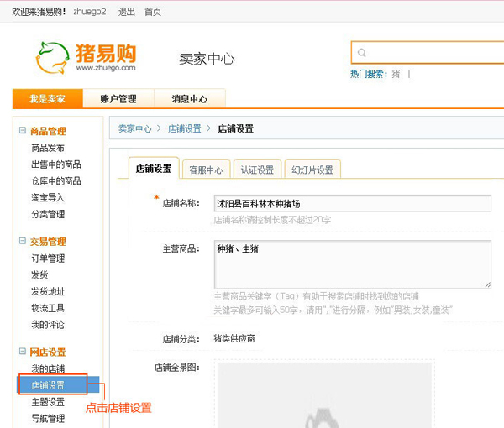Open 分类管理 in the sidebar

[48, 214]
